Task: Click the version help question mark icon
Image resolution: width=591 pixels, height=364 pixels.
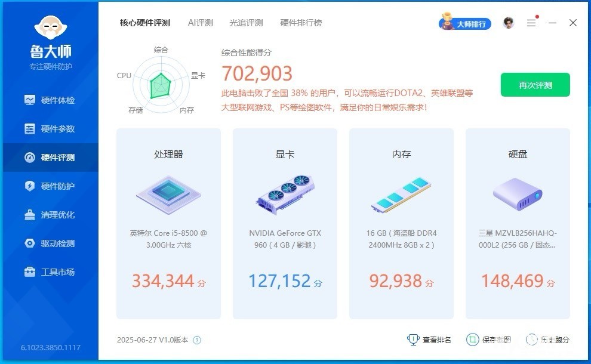Action: point(197,340)
